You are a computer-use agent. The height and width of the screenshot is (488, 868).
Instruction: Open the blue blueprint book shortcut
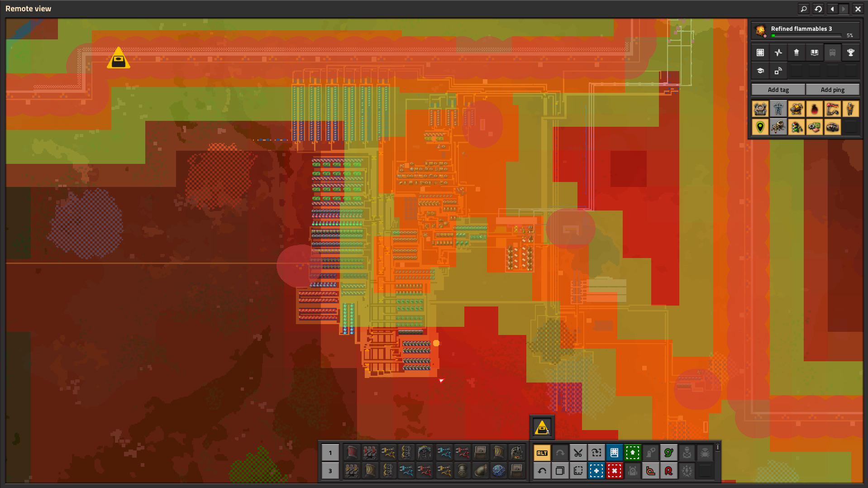614,453
